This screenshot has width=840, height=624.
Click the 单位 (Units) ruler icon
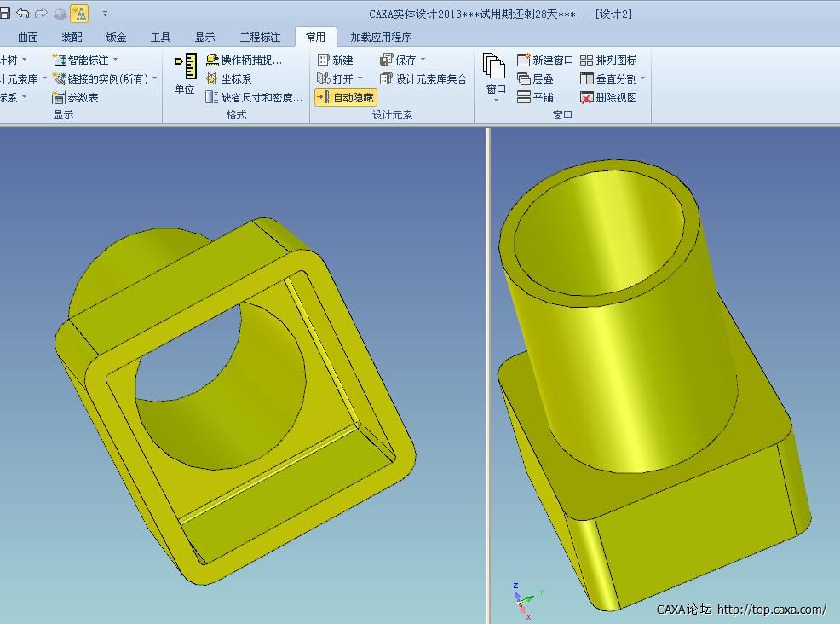pos(185,66)
